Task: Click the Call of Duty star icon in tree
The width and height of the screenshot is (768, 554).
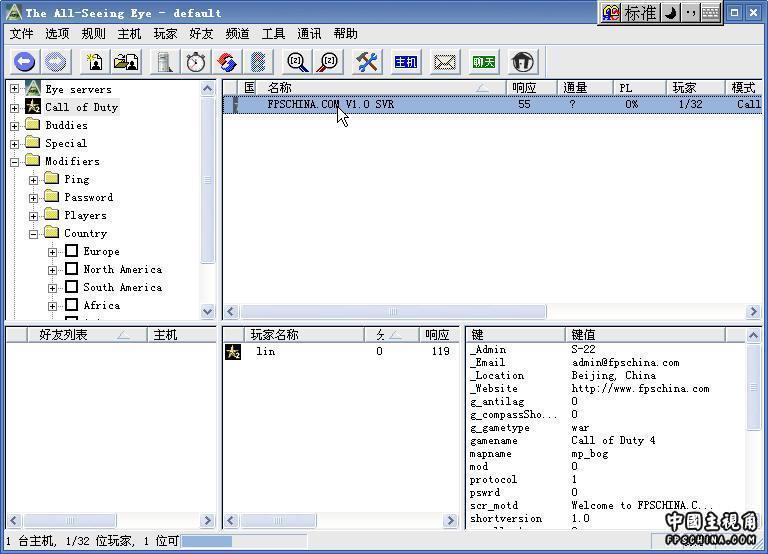Action: (x=33, y=106)
